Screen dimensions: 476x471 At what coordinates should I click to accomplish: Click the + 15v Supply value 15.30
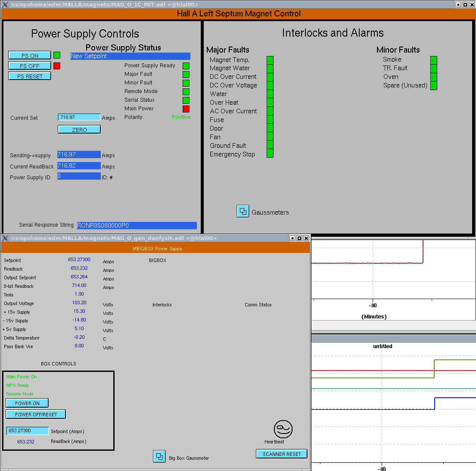(79, 311)
